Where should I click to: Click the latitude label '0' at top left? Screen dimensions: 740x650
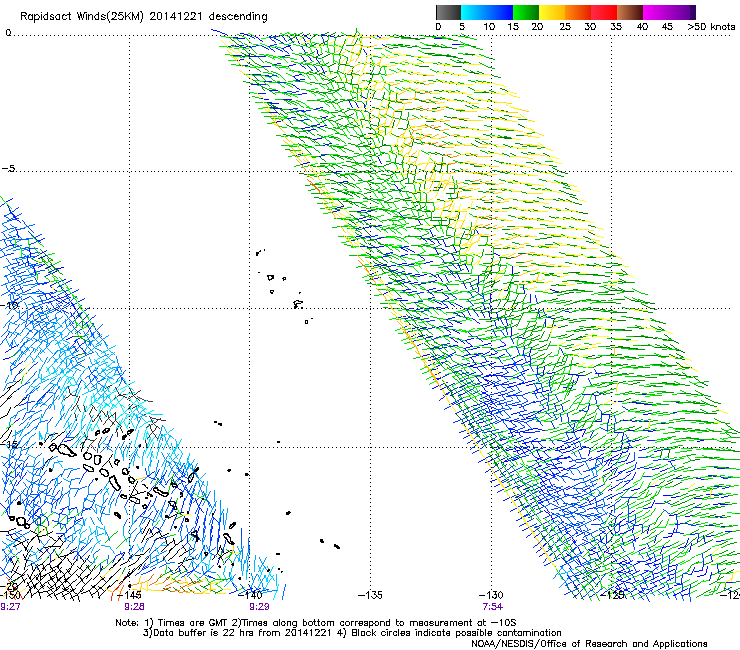tap(8, 33)
